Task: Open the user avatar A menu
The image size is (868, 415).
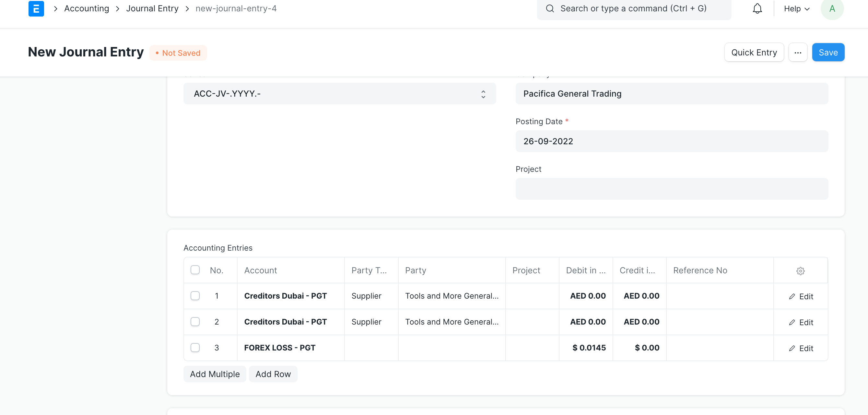Action: (832, 8)
